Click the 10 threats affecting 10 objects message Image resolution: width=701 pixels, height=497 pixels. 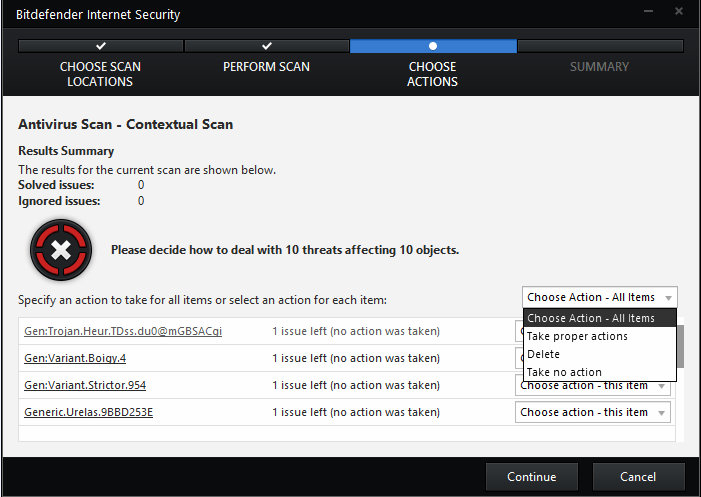tap(285, 250)
